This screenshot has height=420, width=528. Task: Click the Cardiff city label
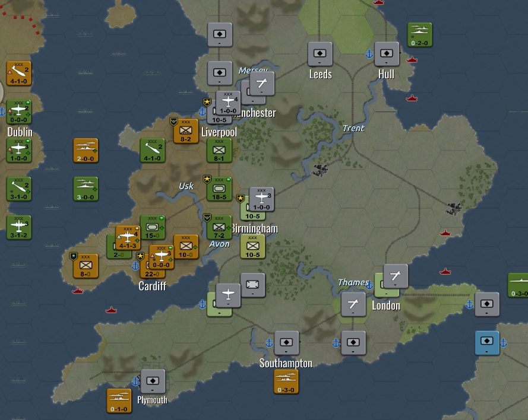pyautogui.click(x=153, y=286)
